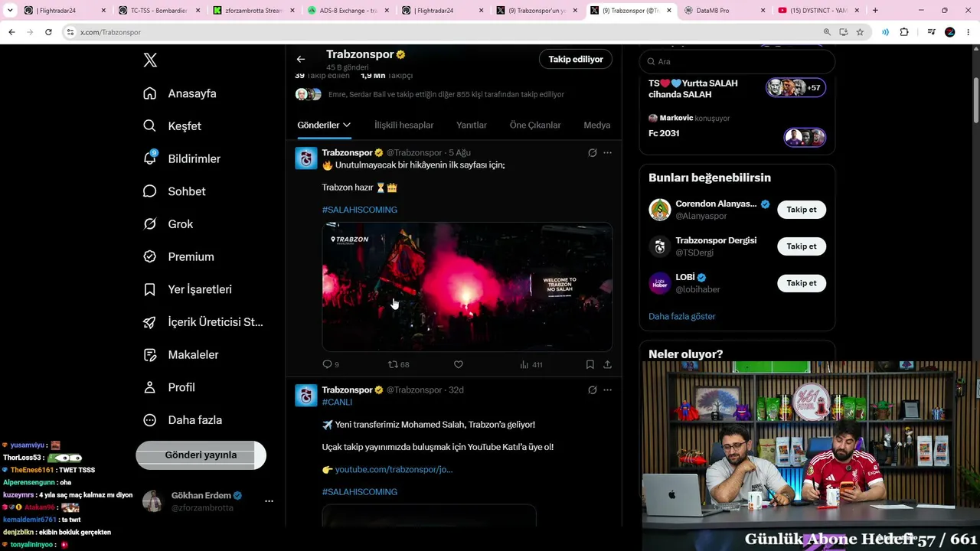Open Keşfet search page

coord(172,126)
